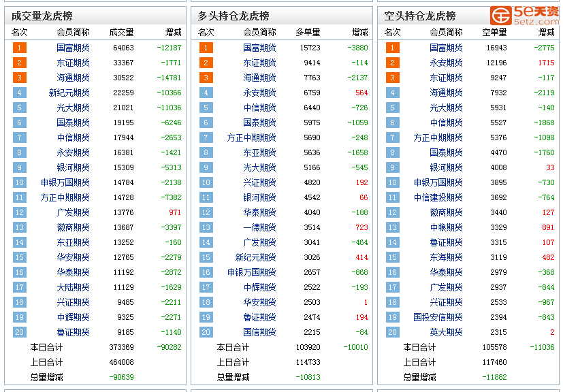Click rank 15 badge in 空头持仓龙虎榜
The image size is (563, 392).
click(392, 257)
